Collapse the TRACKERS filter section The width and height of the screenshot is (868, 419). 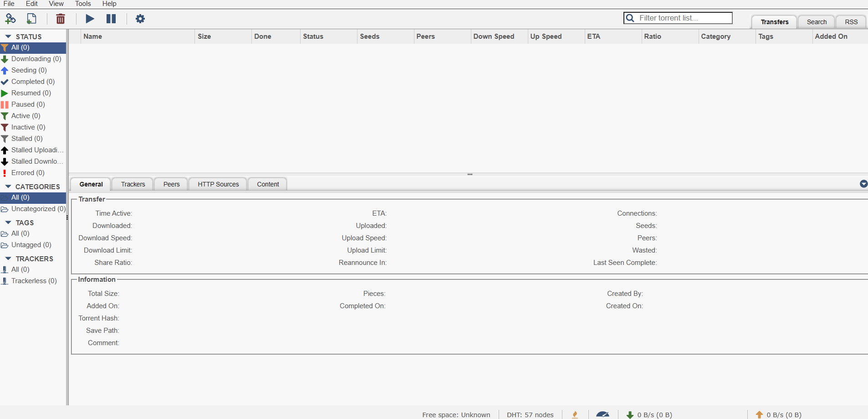(8, 259)
